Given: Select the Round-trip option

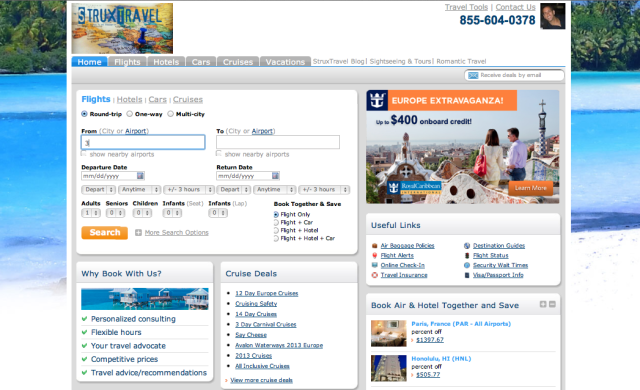Looking at the screenshot, I should (84, 114).
